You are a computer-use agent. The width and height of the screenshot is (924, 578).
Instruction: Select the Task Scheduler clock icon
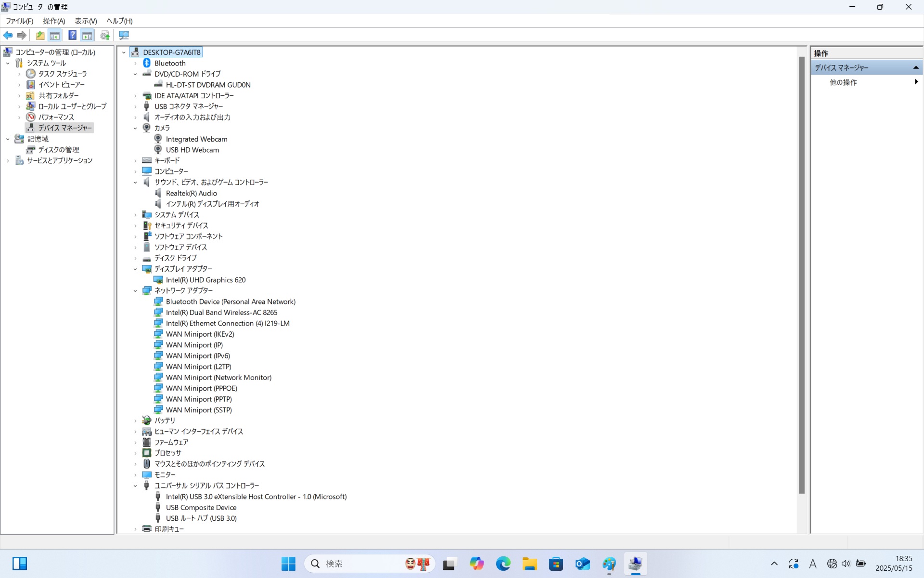pyautogui.click(x=31, y=74)
